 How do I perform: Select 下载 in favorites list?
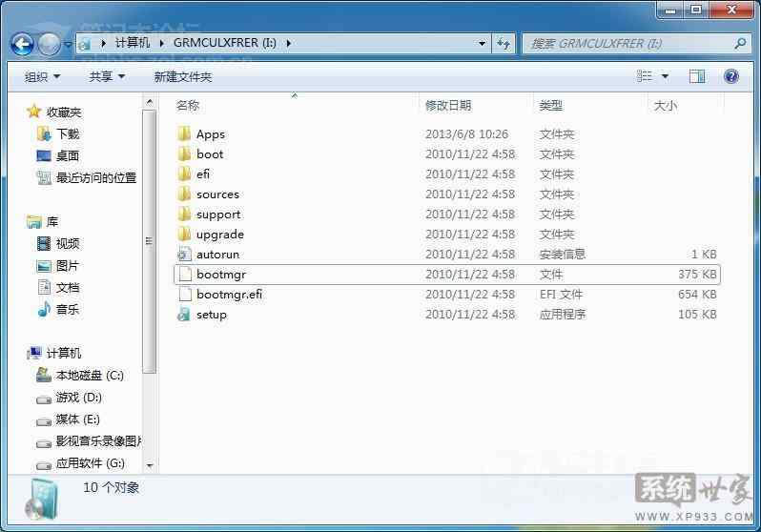[x=68, y=134]
